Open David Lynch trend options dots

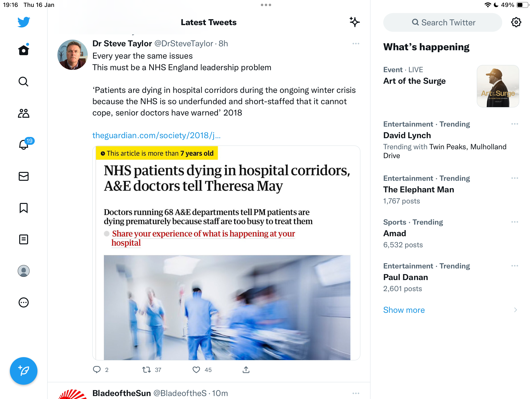[515, 124]
